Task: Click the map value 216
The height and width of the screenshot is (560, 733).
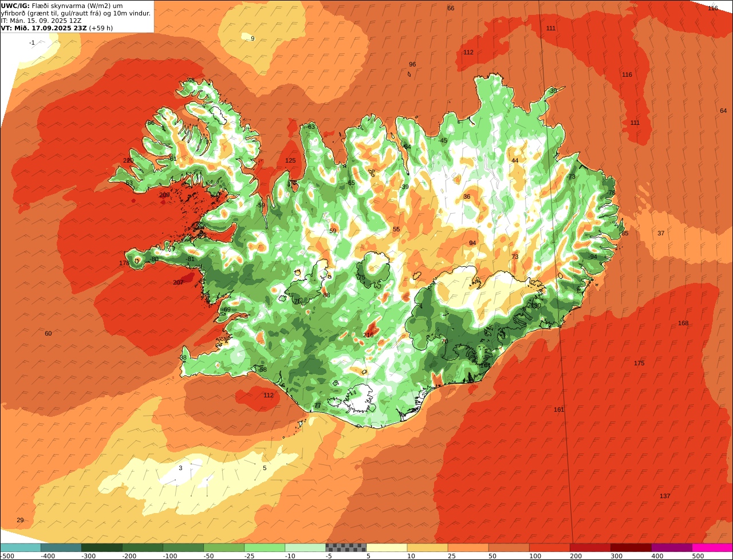Action: point(368,335)
